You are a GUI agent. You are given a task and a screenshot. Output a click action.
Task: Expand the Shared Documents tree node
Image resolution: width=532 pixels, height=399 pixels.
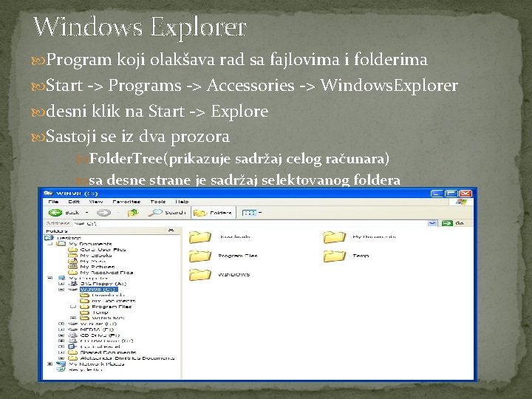pyautogui.click(x=61, y=352)
